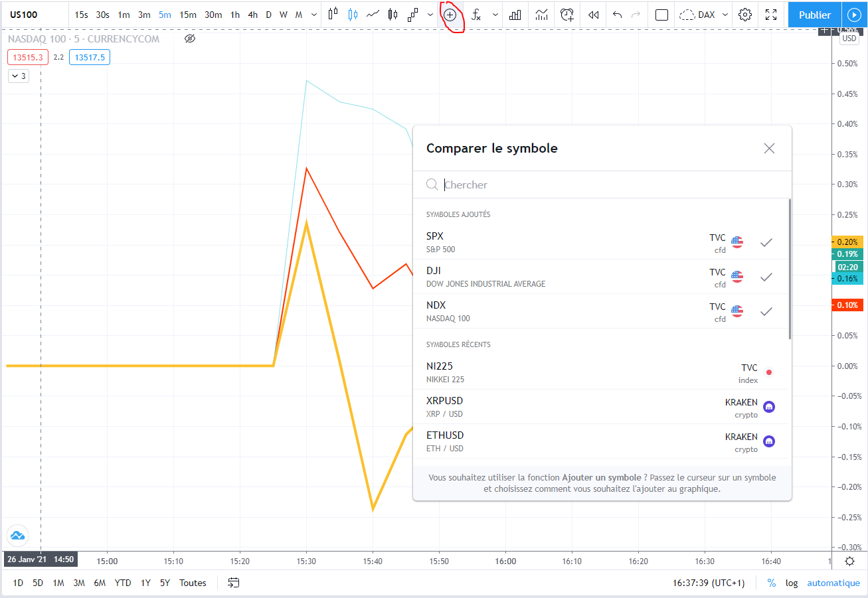Viewport: 868px width, 598px height.
Task: Click the red sell price 13515.3
Action: (27, 57)
